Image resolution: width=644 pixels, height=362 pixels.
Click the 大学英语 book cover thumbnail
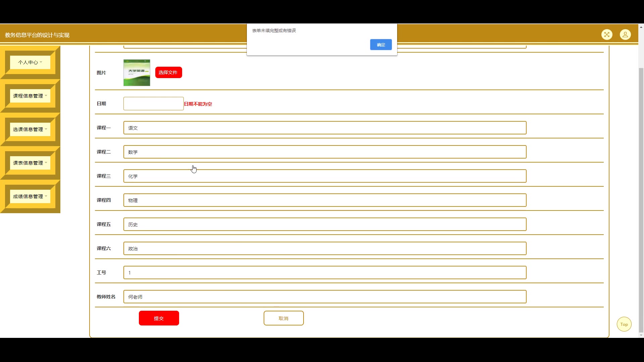137,73
